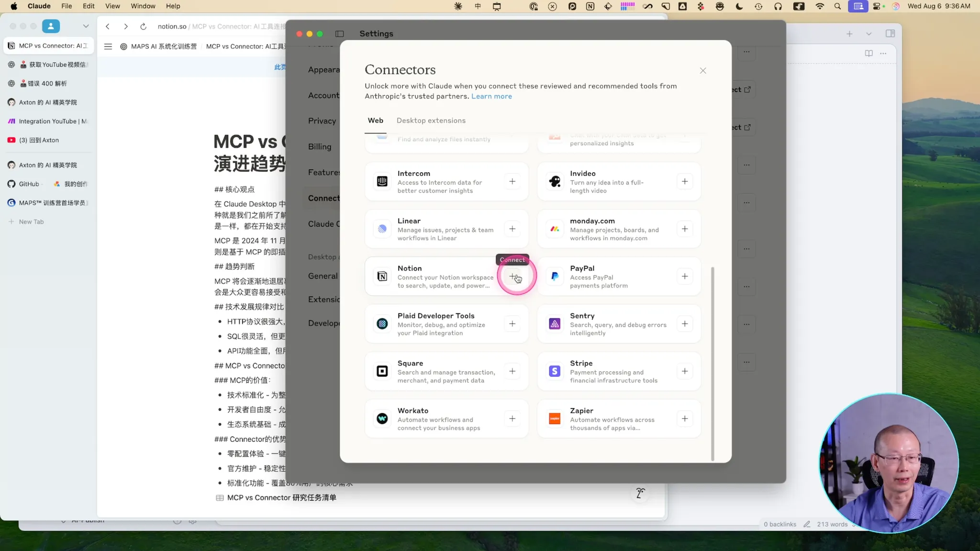Open Billing settings section
This screenshot has width=980, height=551.
[319, 147]
